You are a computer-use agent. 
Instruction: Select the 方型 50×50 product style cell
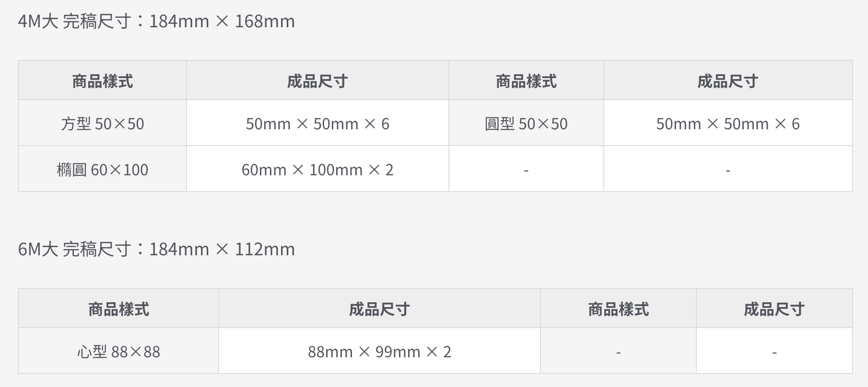[103, 124]
